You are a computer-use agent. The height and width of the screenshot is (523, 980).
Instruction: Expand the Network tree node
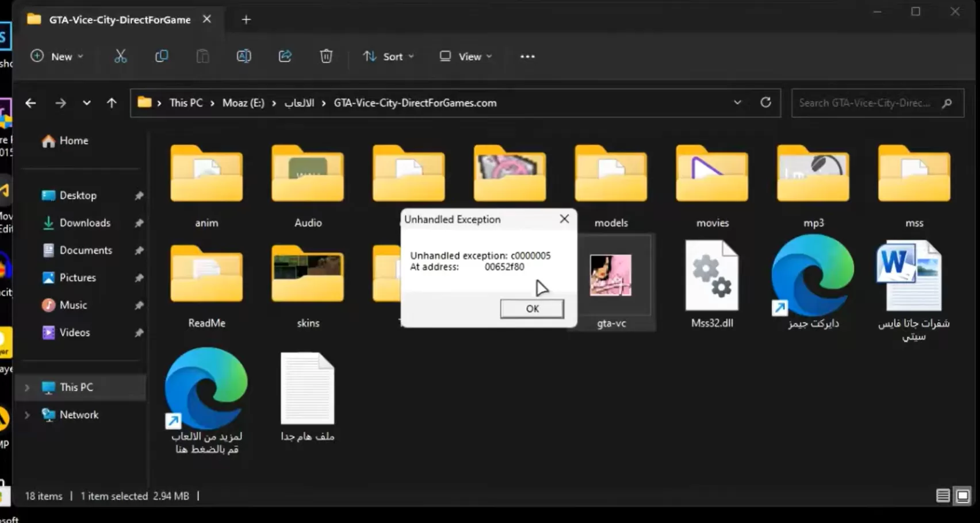pos(27,415)
